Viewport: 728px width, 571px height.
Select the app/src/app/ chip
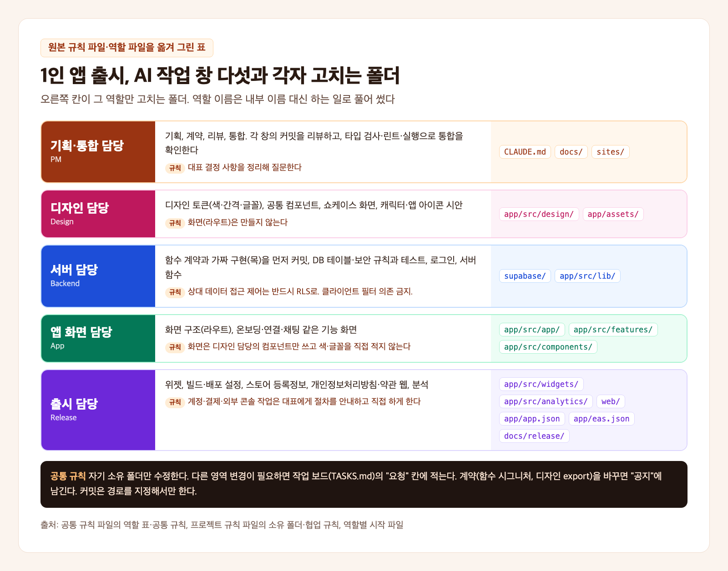point(532,330)
